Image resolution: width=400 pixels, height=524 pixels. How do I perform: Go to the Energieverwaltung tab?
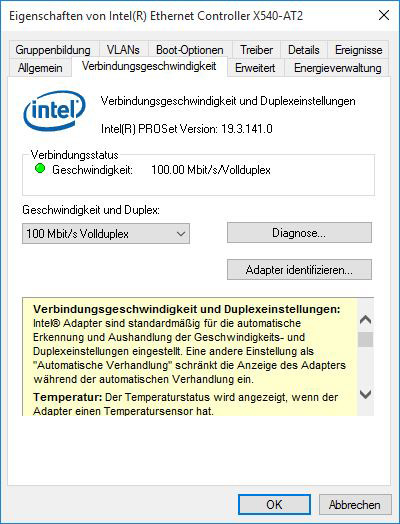[x=338, y=68]
